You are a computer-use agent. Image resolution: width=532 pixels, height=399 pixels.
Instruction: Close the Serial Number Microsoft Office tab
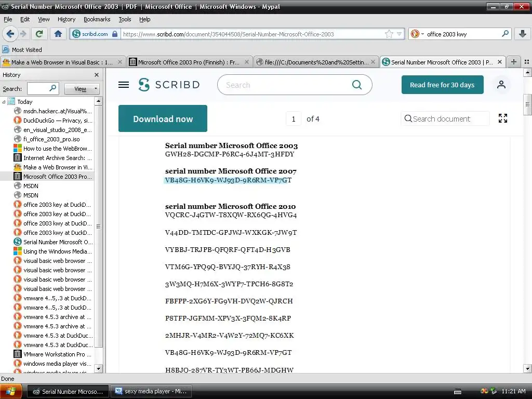499,62
